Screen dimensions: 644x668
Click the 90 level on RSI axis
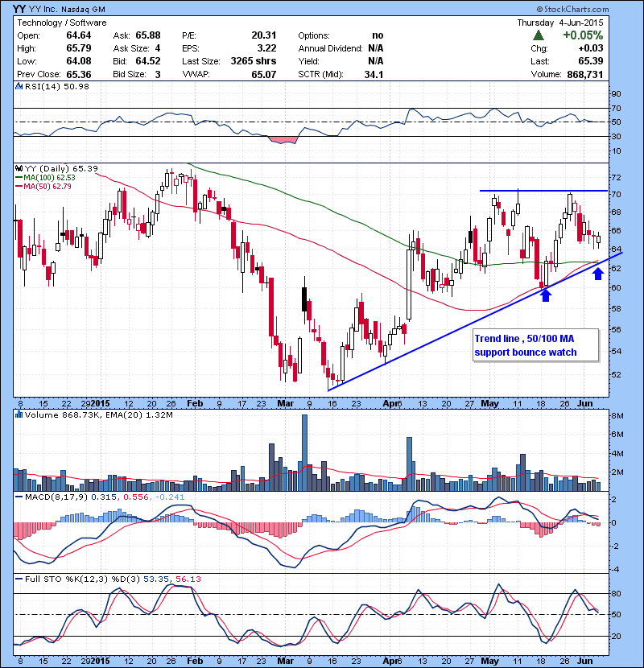click(x=616, y=93)
